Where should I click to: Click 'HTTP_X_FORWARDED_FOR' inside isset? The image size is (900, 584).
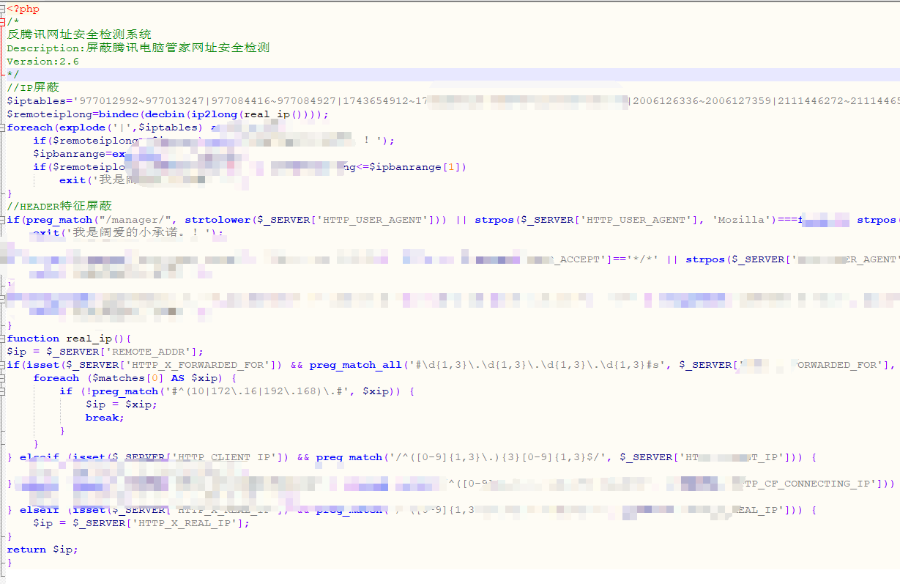click(197, 365)
